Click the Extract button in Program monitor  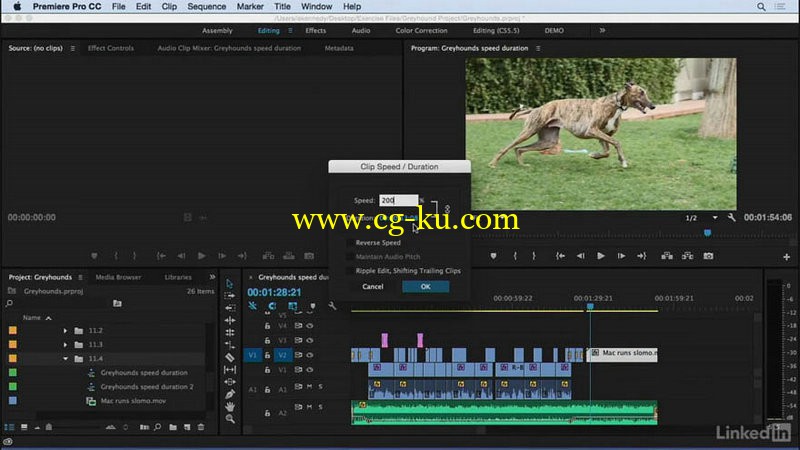pos(687,256)
